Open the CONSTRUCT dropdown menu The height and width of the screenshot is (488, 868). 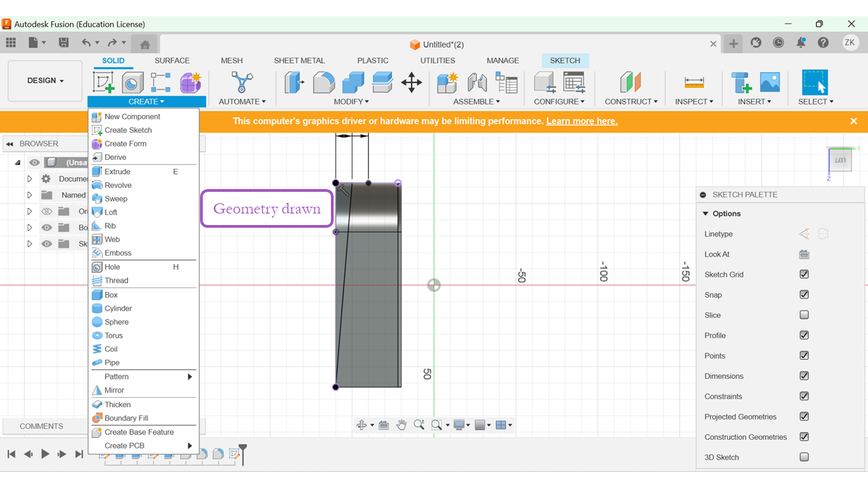[x=631, y=102]
